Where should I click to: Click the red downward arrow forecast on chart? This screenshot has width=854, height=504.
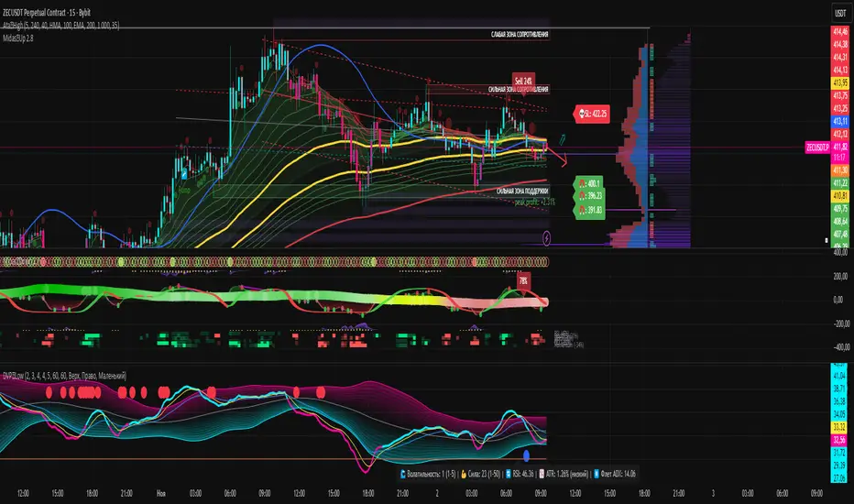(557, 155)
